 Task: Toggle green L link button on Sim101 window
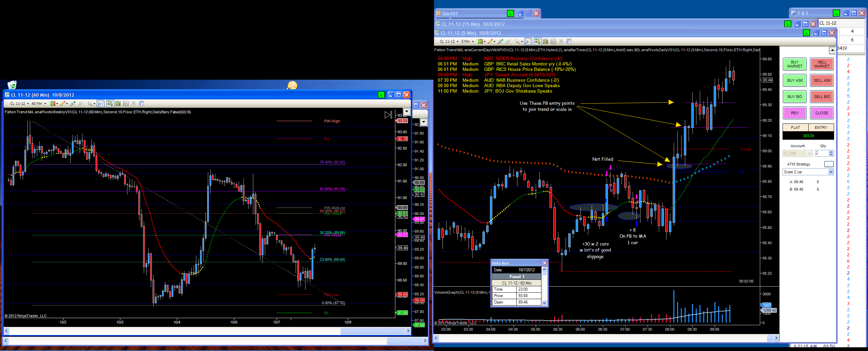coord(510,14)
